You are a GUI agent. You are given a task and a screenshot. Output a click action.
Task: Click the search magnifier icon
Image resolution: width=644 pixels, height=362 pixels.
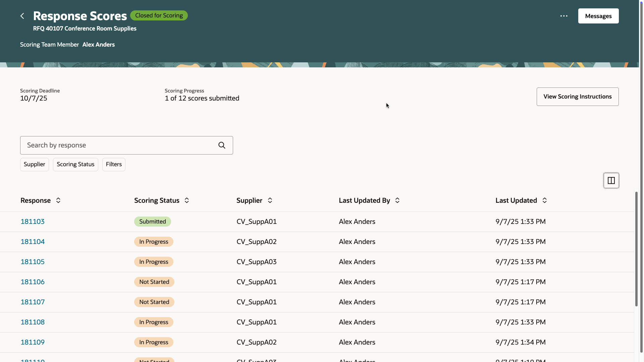(222, 145)
